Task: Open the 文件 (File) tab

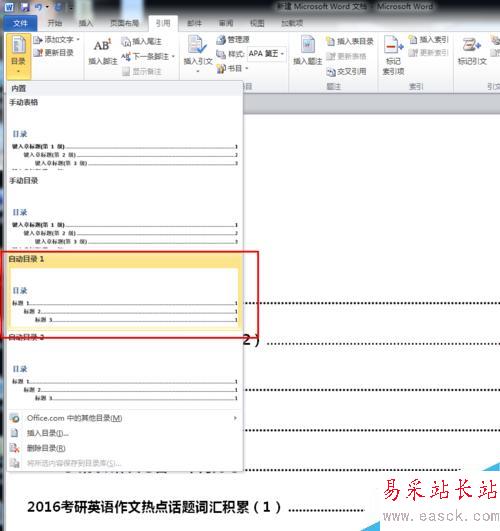Action: click(20, 23)
